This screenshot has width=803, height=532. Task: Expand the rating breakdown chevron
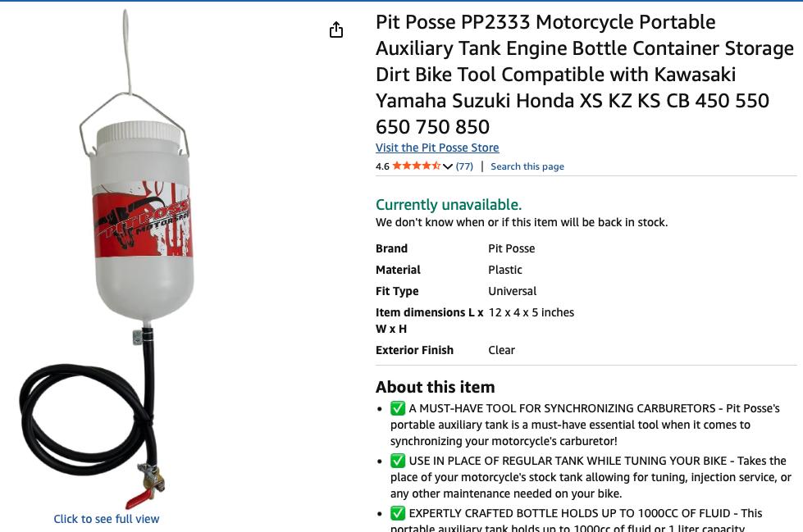448,166
